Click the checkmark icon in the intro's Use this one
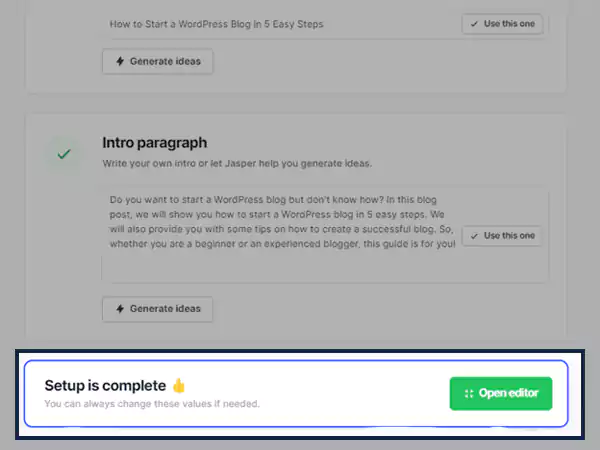 pyautogui.click(x=474, y=236)
